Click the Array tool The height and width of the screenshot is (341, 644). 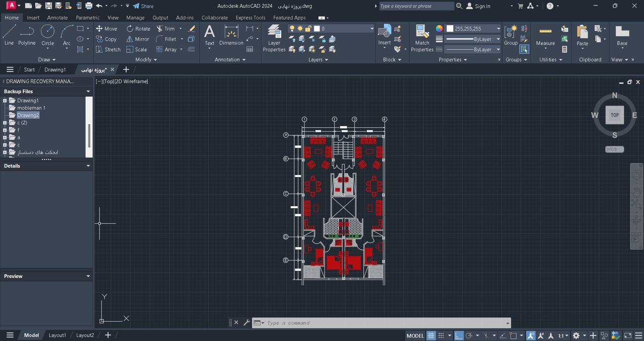166,49
